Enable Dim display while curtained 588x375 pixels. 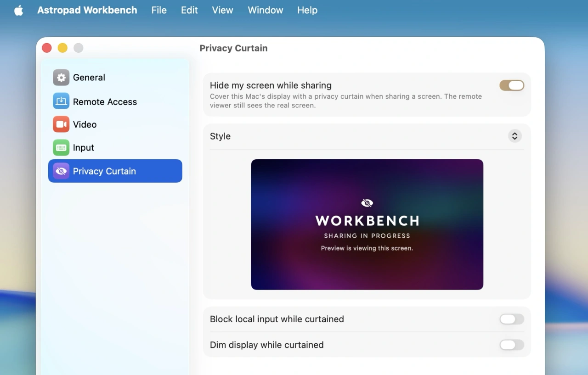[x=512, y=345]
